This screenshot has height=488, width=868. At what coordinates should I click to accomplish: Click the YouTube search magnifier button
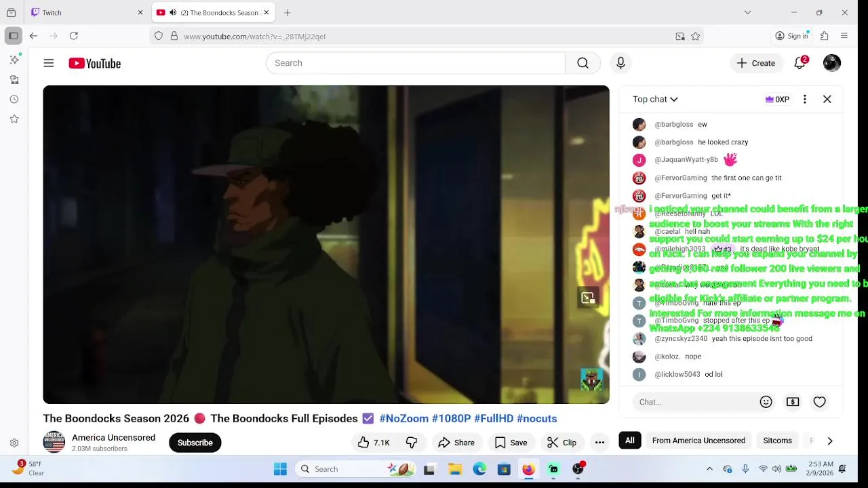[x=583, y=63]
